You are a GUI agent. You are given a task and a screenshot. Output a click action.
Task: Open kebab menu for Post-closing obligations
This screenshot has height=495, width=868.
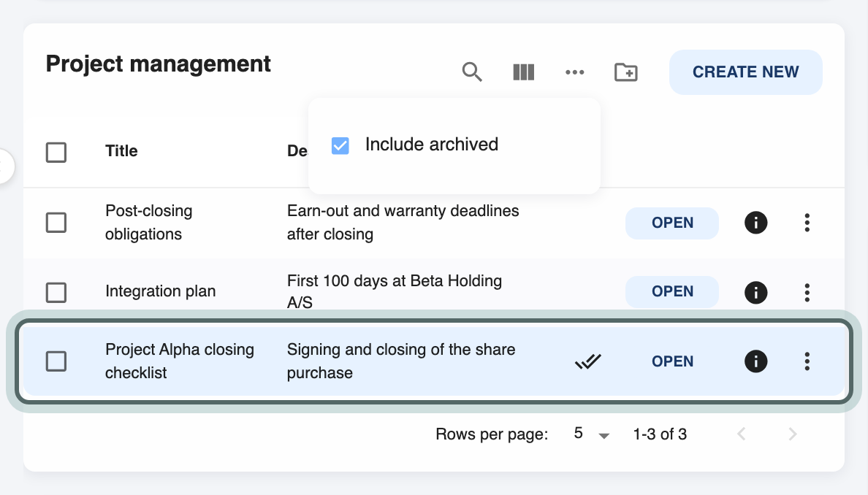point(807,223)
